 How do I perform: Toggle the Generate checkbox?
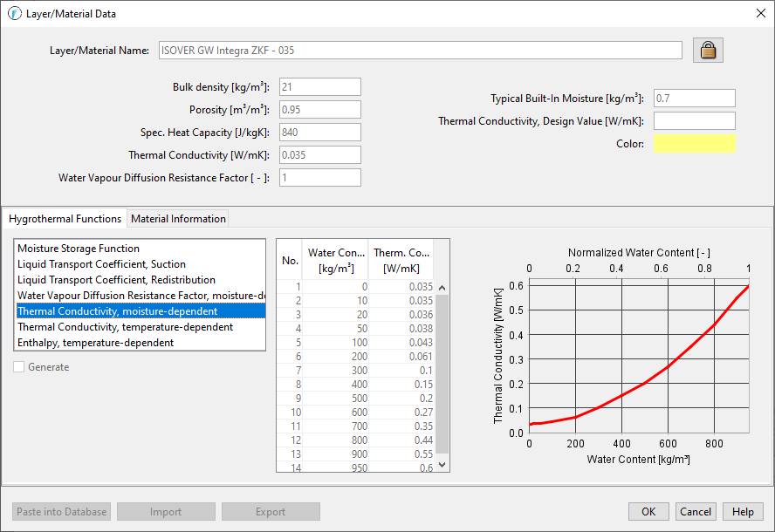pyautogui.click(x=18, y=367)
